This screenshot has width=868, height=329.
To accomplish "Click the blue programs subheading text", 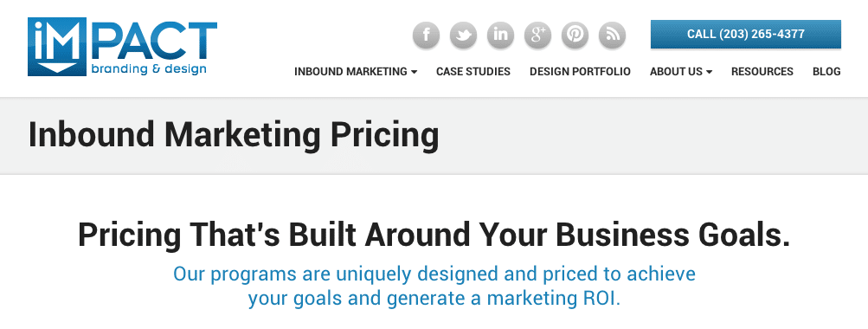I will click(x=434, y=286).
